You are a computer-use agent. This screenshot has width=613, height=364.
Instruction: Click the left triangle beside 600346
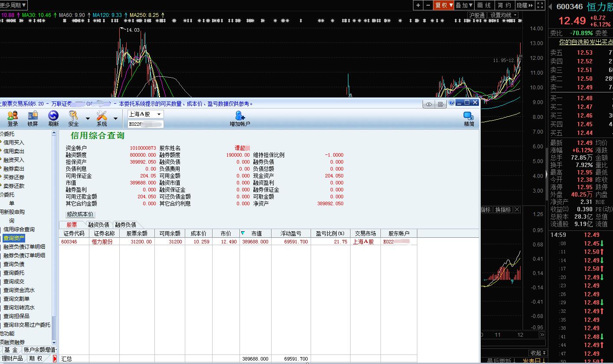point(551,6)
